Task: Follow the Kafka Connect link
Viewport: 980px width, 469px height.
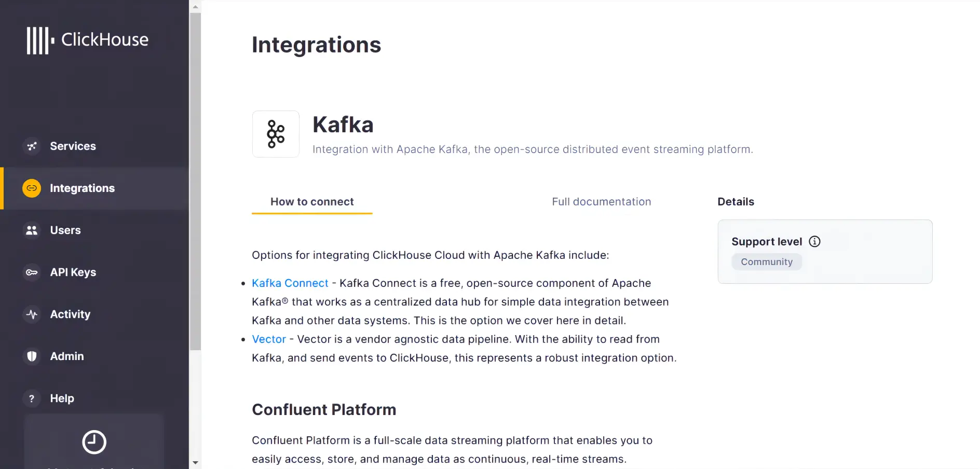Action: pyautogui.click(x=290, y=283)
